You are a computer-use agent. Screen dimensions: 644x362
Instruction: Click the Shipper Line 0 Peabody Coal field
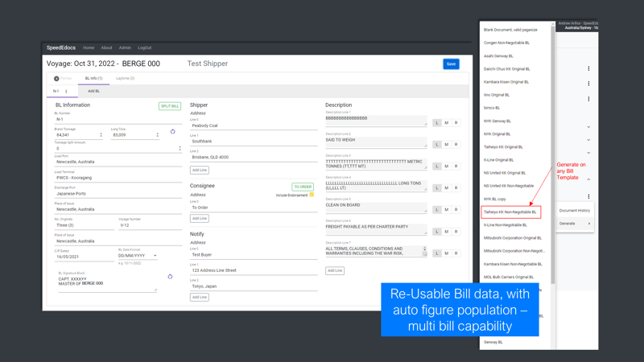click(x=254, y=125)
